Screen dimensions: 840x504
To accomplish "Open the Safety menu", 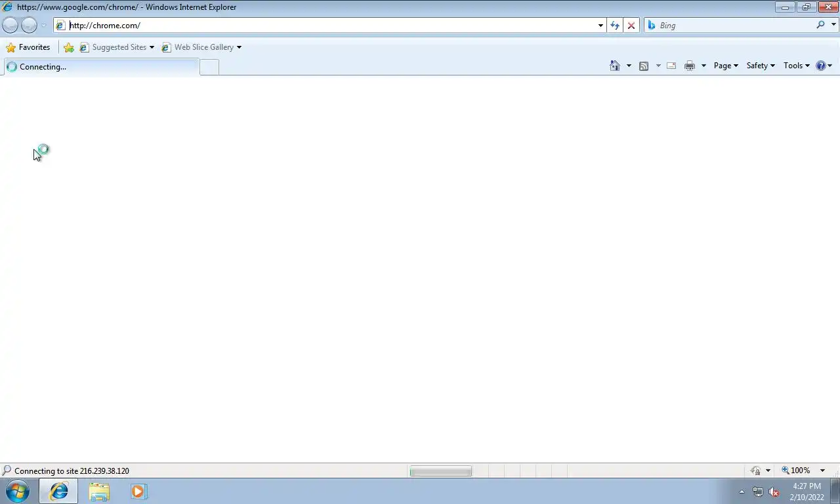I will point(761,66).
